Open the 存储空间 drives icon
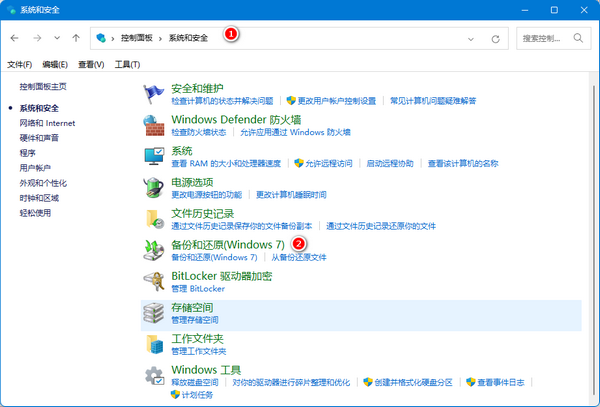This screenshot has width=600, height=407. pyautogui.click(x=153, y=312)
